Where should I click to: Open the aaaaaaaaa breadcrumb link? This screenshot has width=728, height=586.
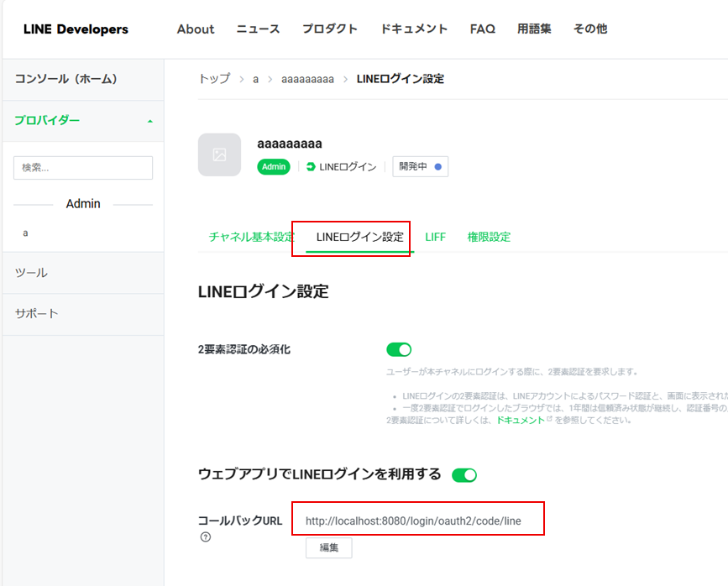(307, 80)
